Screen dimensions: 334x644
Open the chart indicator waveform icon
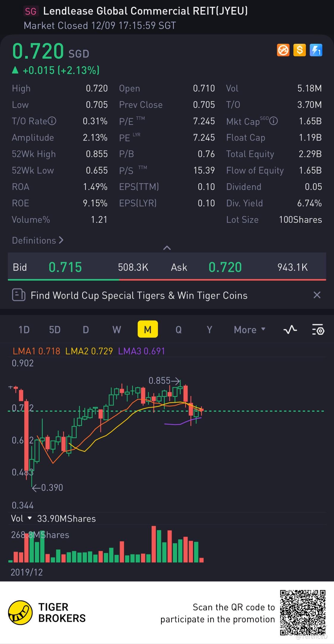coord(290,329)
